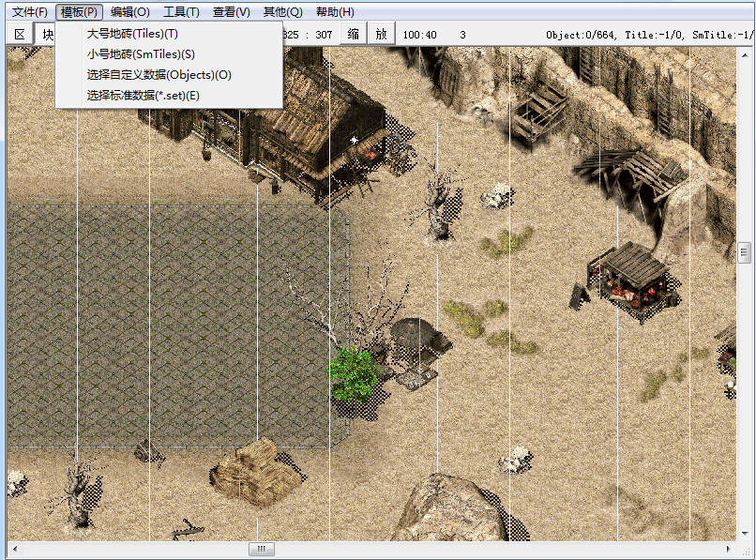
Task: Click the vertical scrollbar down arrow
Action: pos(745,534)
